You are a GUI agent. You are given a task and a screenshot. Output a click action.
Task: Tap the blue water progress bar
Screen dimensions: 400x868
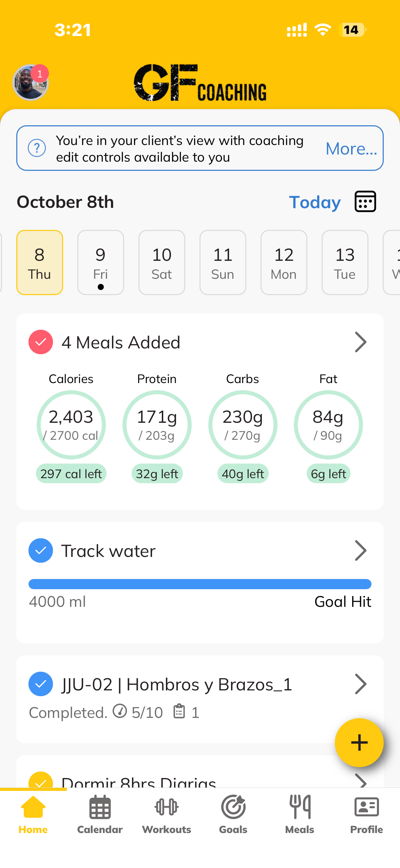point(200,584)
